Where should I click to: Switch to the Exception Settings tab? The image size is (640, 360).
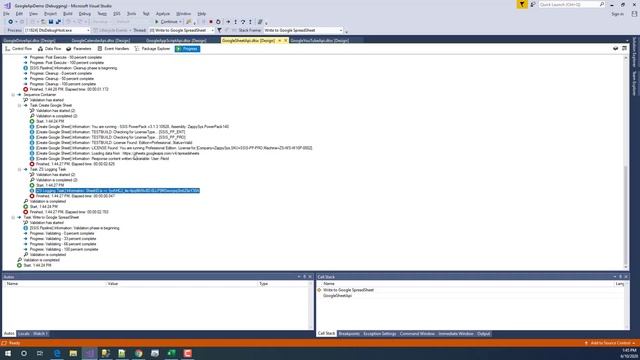point(380,333)
